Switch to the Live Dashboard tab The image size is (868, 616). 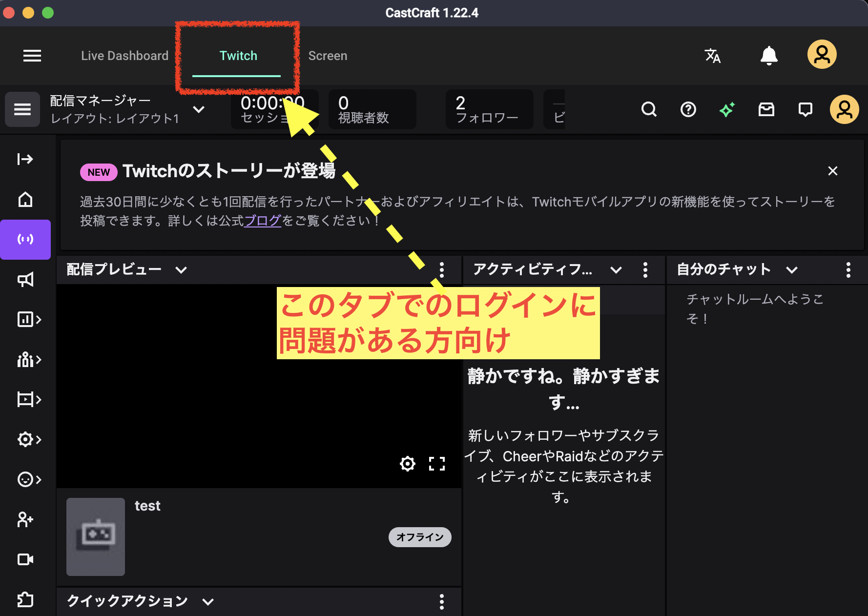point(124,56)
